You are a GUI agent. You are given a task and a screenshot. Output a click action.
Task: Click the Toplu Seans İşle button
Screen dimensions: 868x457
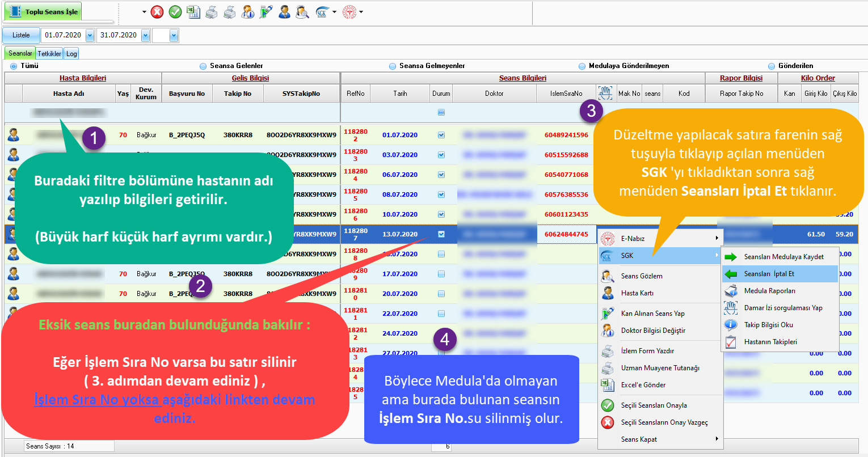click(43, 11)
